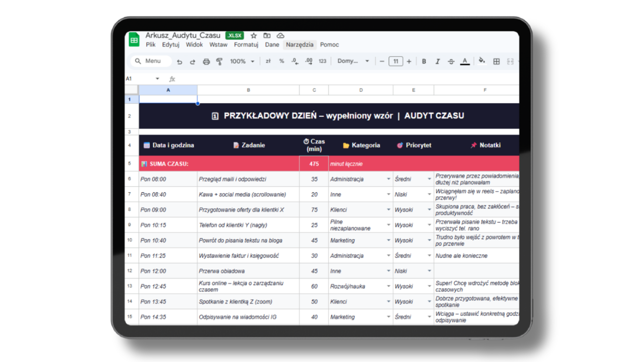Open the zoom 100% dropdown
The image size is (644, 362).
[x=242, y=61]
